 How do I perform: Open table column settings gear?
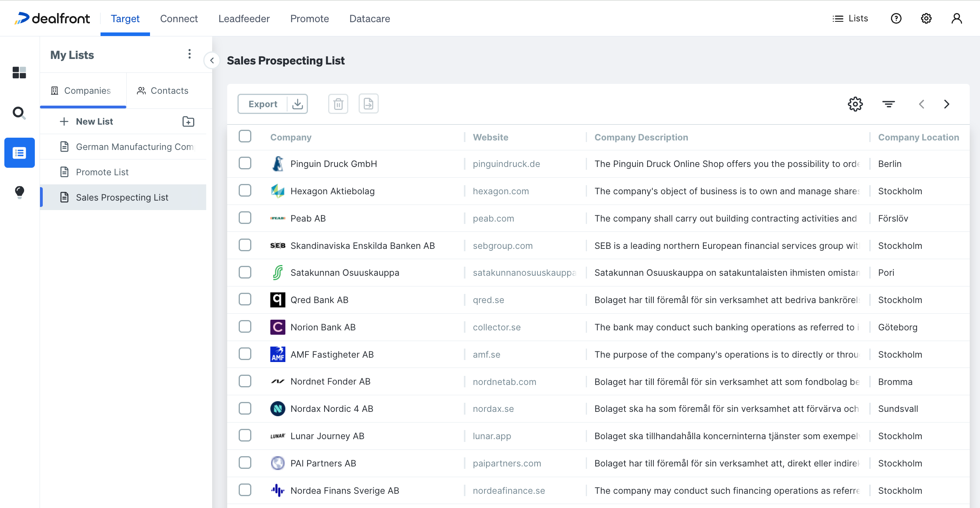[855, 104]
